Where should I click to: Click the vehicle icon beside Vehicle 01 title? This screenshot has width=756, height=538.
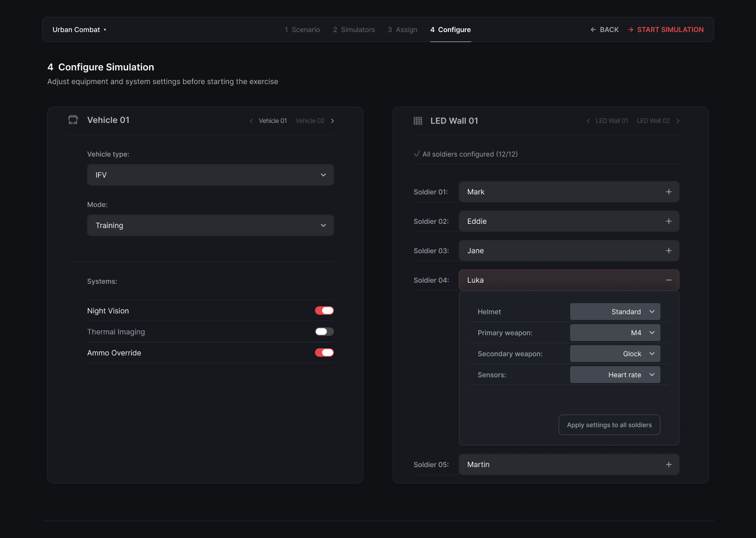73,120
